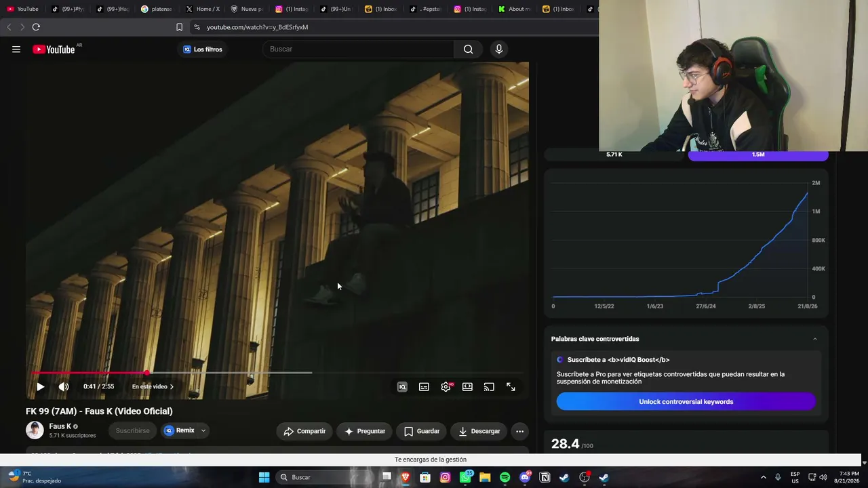
Task: Switch to the platense Google tab
Action: coord(157,9)
